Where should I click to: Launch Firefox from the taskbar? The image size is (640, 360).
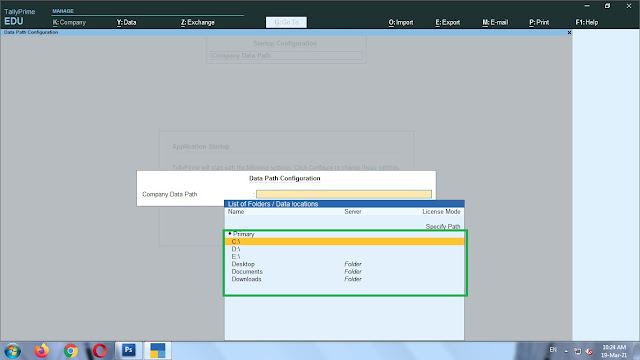coord(41,351)
